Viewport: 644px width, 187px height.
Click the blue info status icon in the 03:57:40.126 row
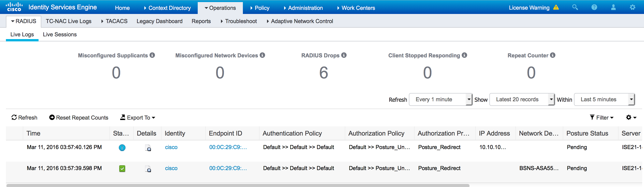pyautogui.click(x=122, y=148)
